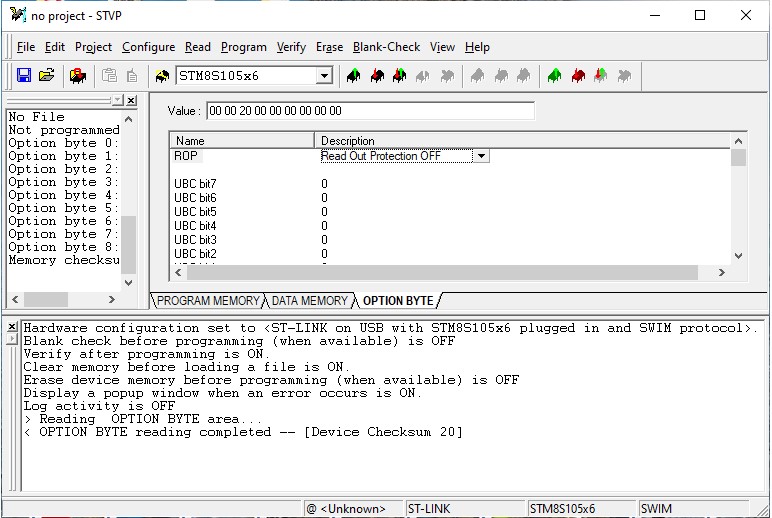
Task: Click the blue floppy disk Save icon
Action: tap(24, 76)
